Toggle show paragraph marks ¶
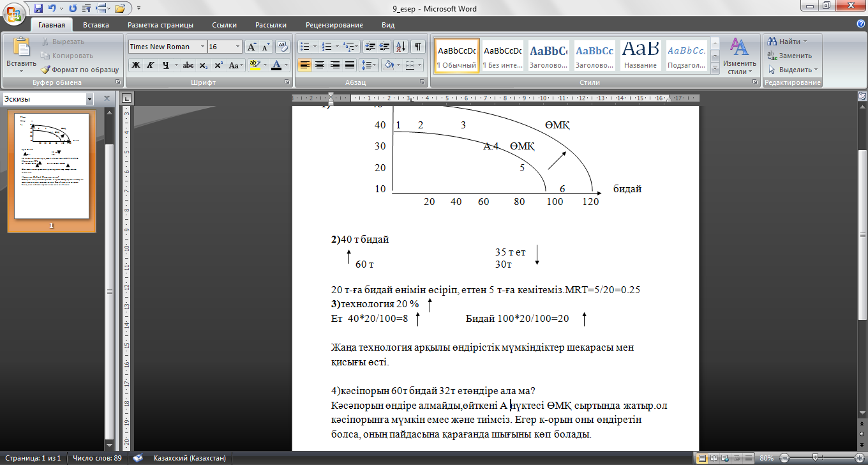This screenshot has width=868, height=465. coord(418,47)
